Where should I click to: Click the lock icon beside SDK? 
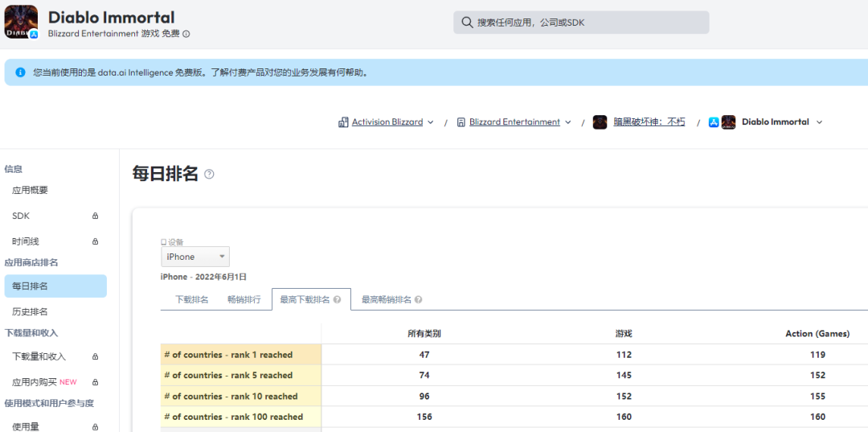[95, 216]
